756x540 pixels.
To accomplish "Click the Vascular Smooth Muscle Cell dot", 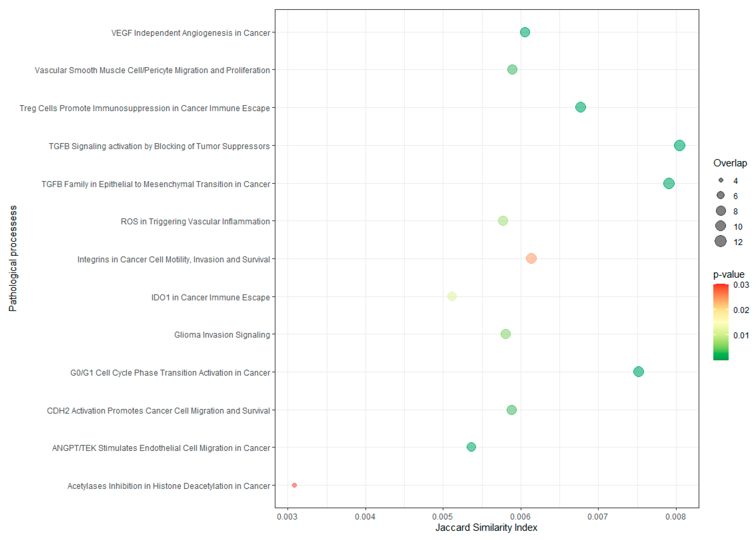I will [512, 69].
